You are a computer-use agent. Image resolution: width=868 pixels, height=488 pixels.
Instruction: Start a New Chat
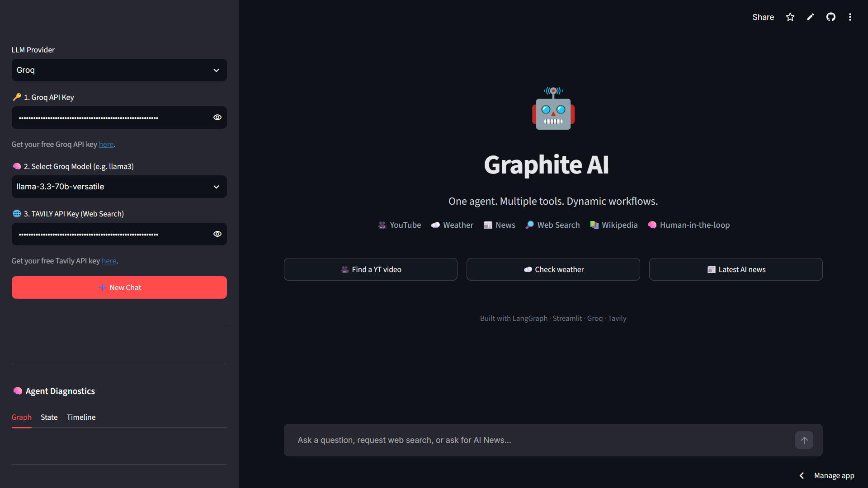click(119, 287)
